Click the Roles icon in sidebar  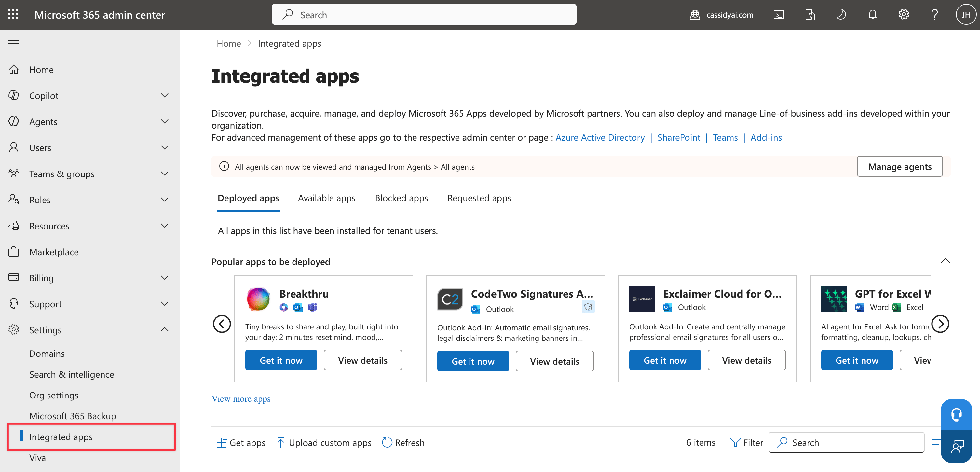click(14, 200)
